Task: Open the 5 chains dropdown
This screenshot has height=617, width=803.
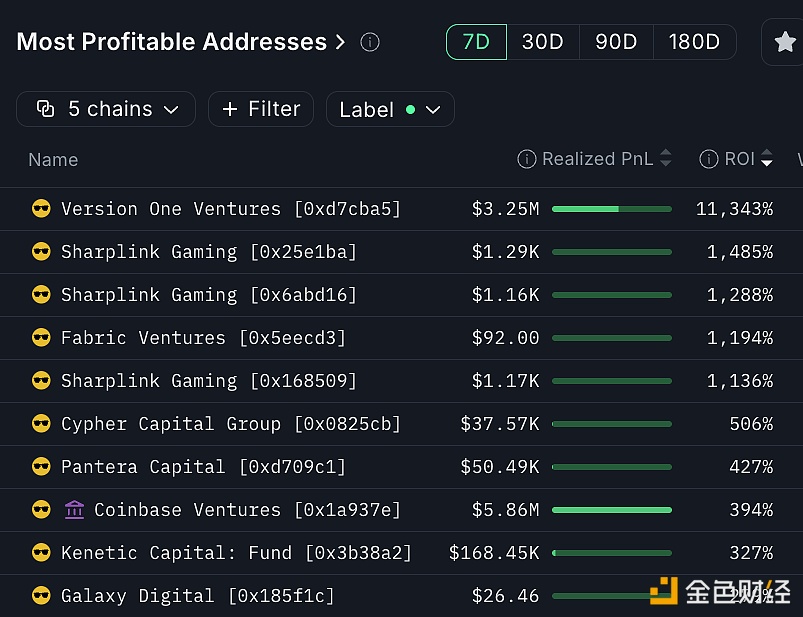Action: 106,109
